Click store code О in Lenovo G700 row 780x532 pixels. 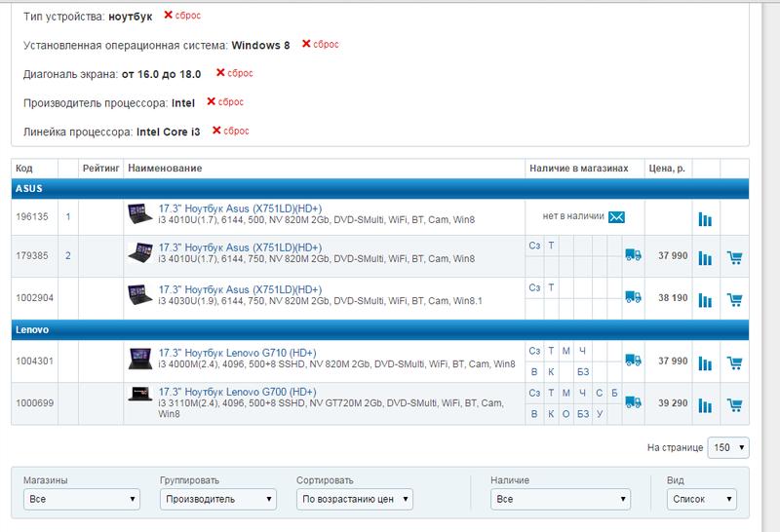(565, 414)
